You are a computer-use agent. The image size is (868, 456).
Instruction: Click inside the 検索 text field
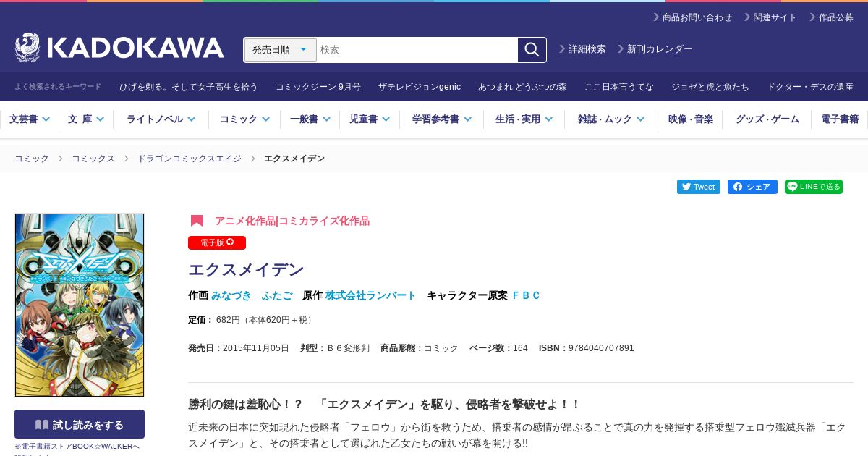(x=417, y=50)
